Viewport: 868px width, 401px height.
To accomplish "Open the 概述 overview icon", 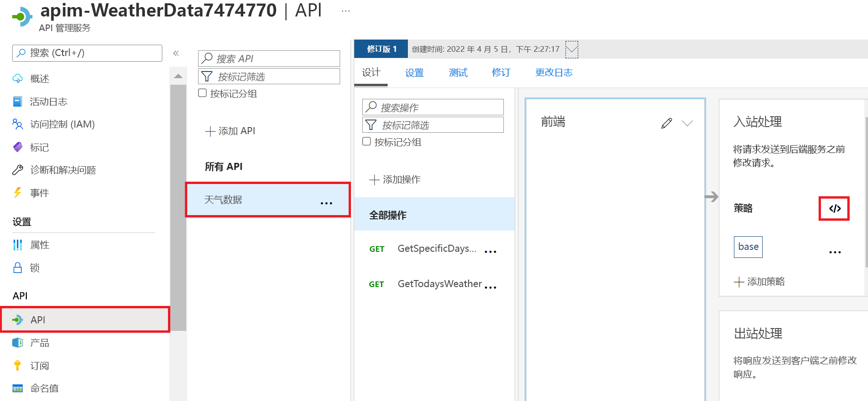I will point(17,79).
